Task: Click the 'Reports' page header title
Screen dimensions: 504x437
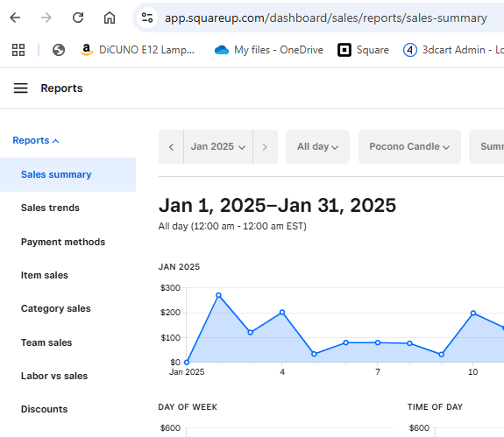Action: [x=61, y=88]
